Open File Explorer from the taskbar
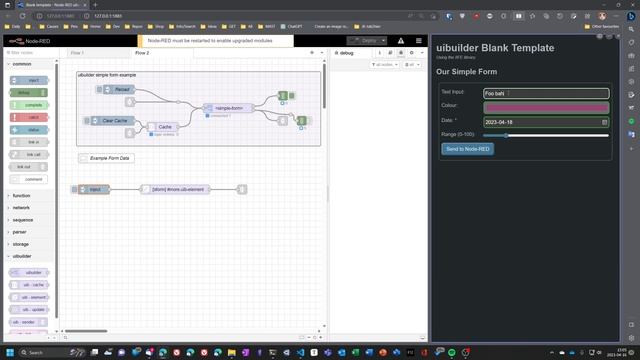Screen dimensions: 640x360 click(232, 352)
